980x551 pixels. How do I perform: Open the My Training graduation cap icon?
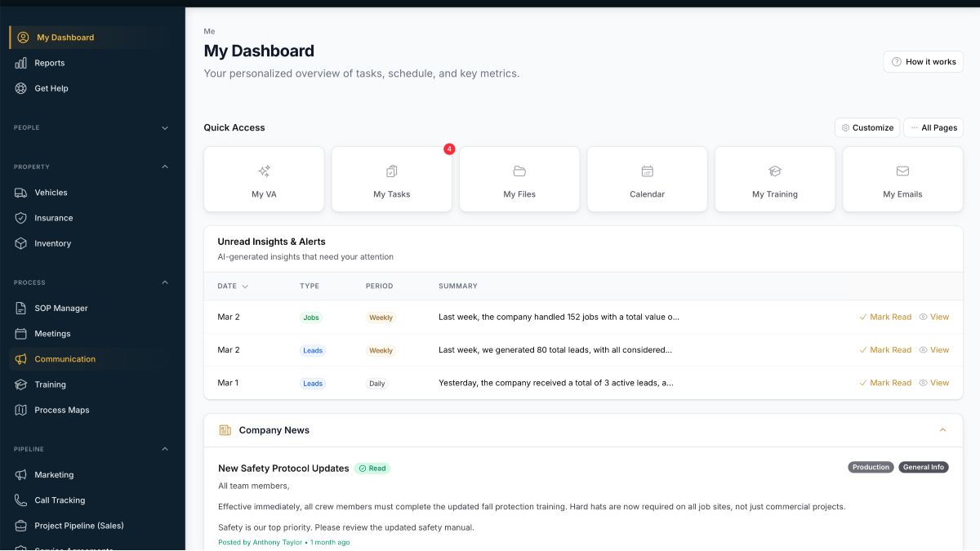tap(774, 171)
